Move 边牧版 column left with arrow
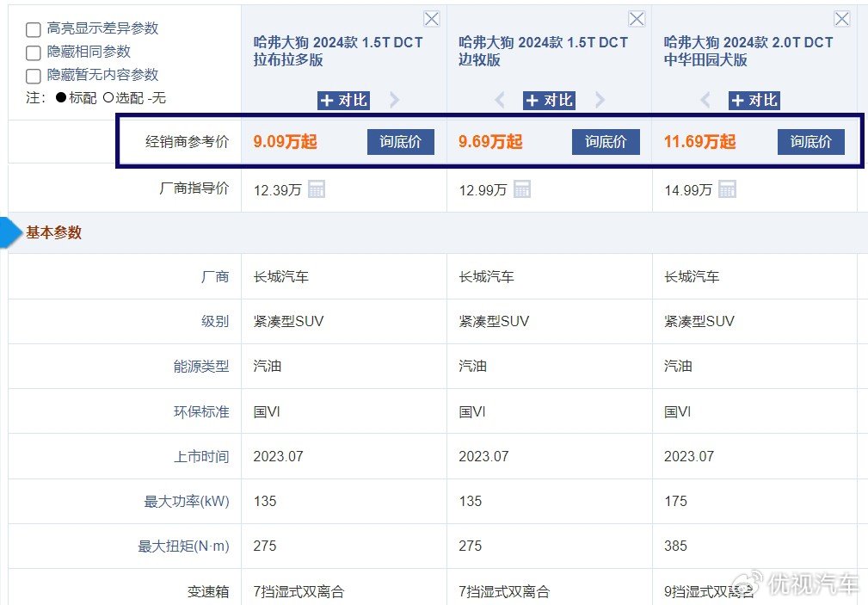Image resolution: width=868 pixels, height=605 pixels. coord(500,101)
